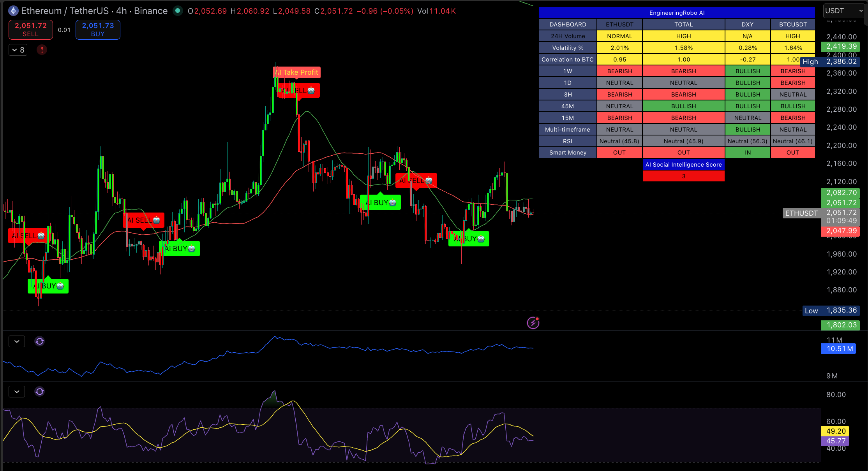
Task: Click the volume pane refresh icon
Action: pyautogui.click(x=40, y=341)
